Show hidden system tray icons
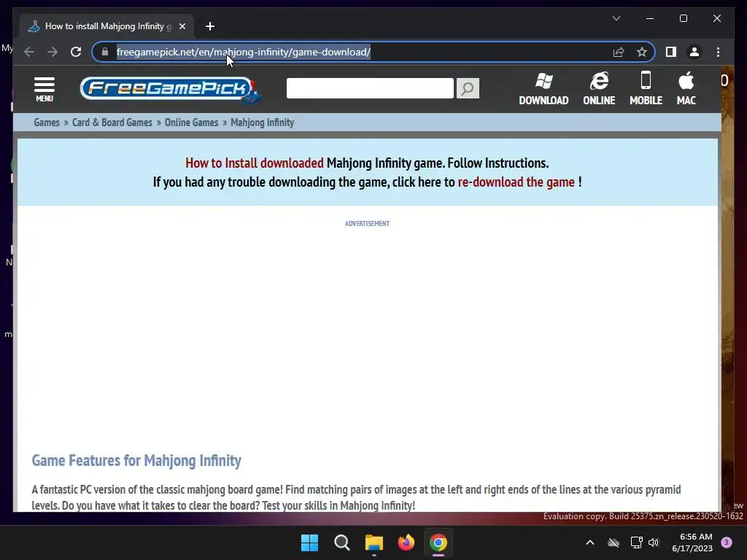 click(x=589, y=542)
